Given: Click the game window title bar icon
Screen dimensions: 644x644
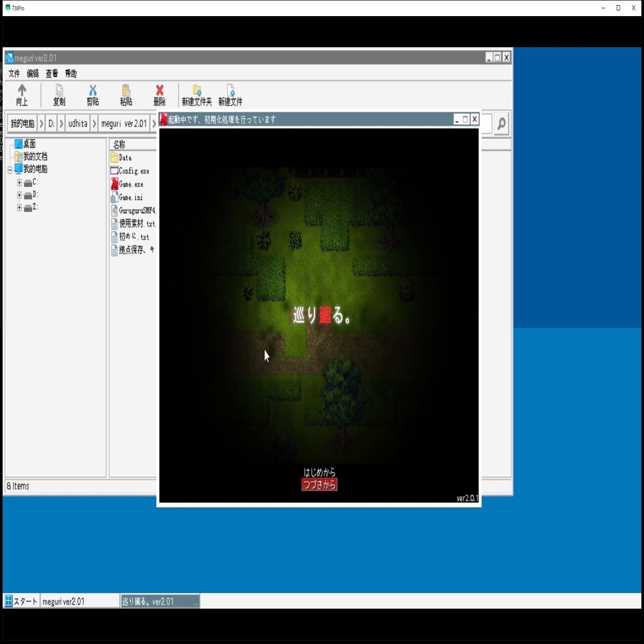Looking at the screenshot, I should coord(163,120).
